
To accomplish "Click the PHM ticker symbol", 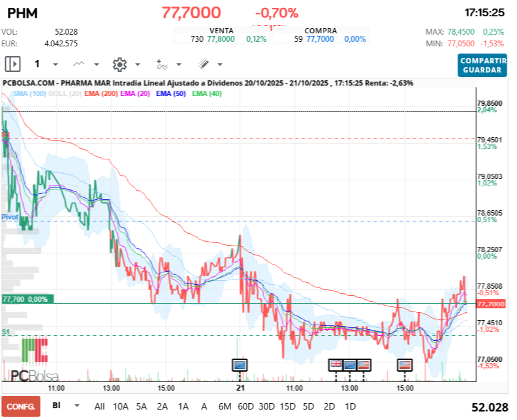I will (22, 12).
